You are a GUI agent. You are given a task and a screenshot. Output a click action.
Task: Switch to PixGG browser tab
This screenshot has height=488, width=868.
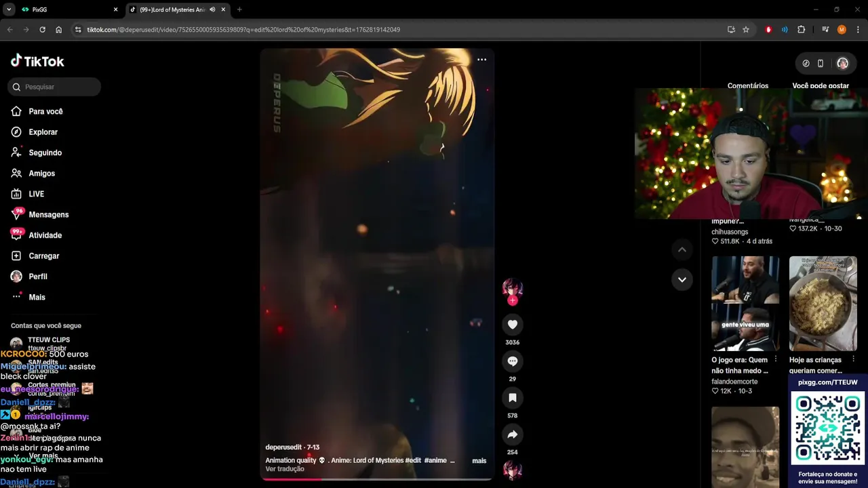pos(68,9)
